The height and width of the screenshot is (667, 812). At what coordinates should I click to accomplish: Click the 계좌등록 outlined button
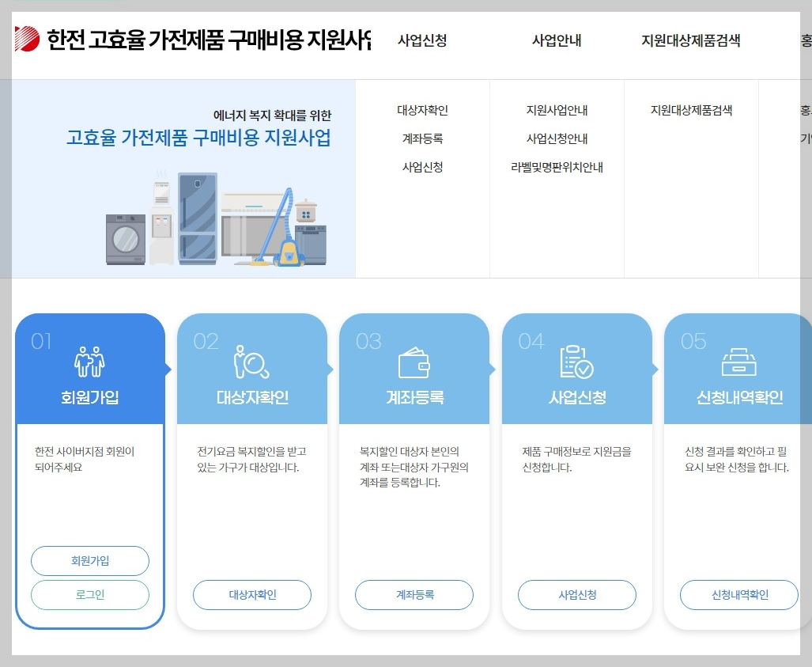point(414,595)
